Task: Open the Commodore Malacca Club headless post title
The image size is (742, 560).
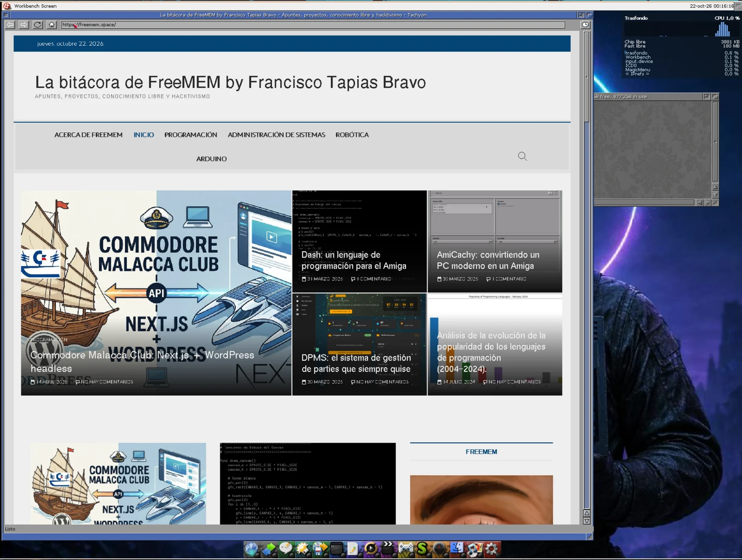Action: coord(142,361)
